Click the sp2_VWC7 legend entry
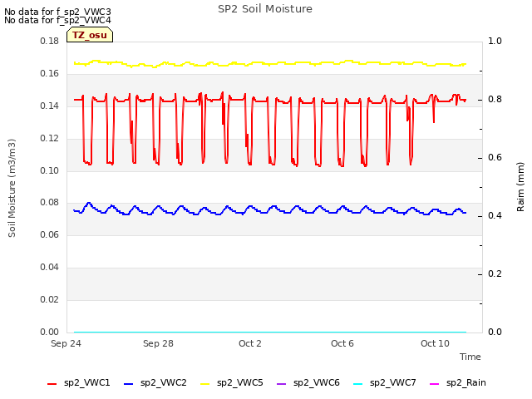532x399 pixels. click(x=385, y=383)
